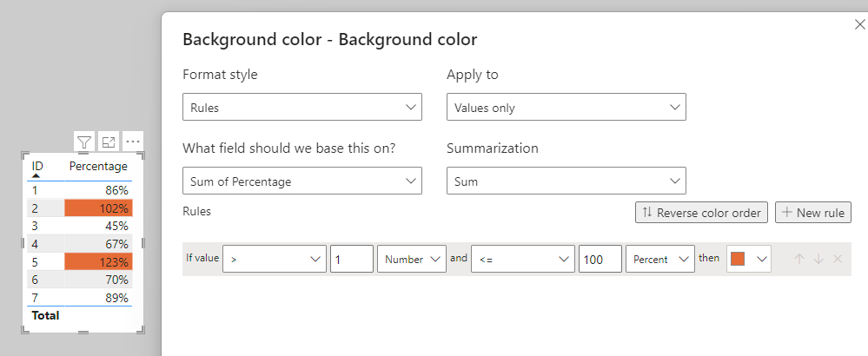Screen dimensions: 868x356
Task: Open the Summarization dropdown showing Sum
Action: tap(567, 181)
